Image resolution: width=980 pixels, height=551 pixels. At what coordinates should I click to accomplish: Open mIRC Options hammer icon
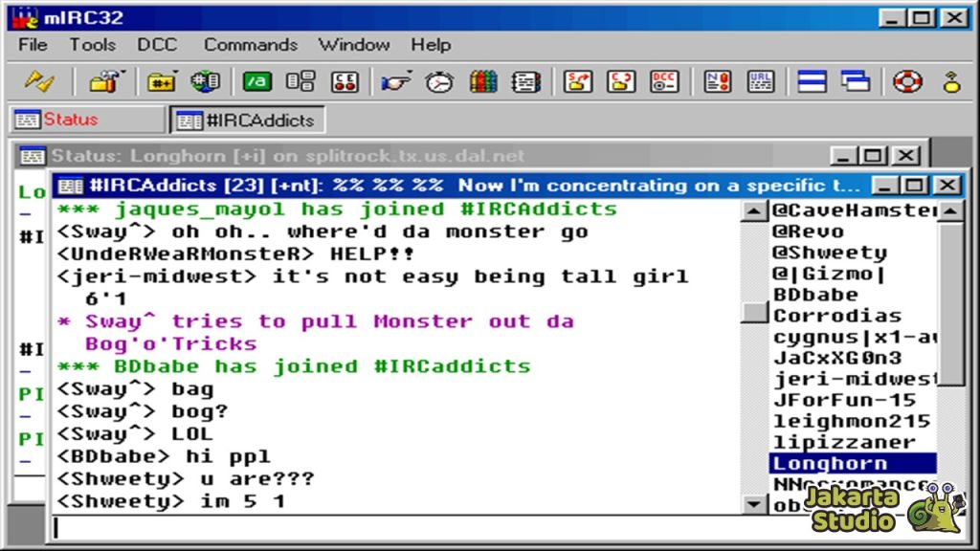tap(105, 81)
